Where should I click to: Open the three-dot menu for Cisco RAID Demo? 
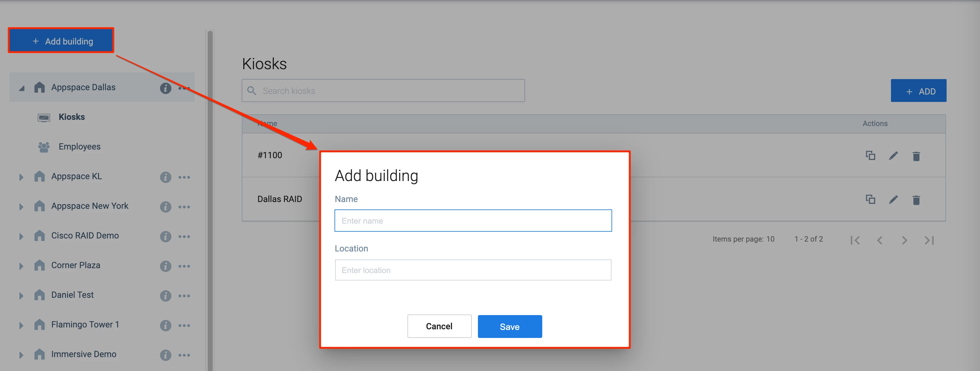point(184,236)
